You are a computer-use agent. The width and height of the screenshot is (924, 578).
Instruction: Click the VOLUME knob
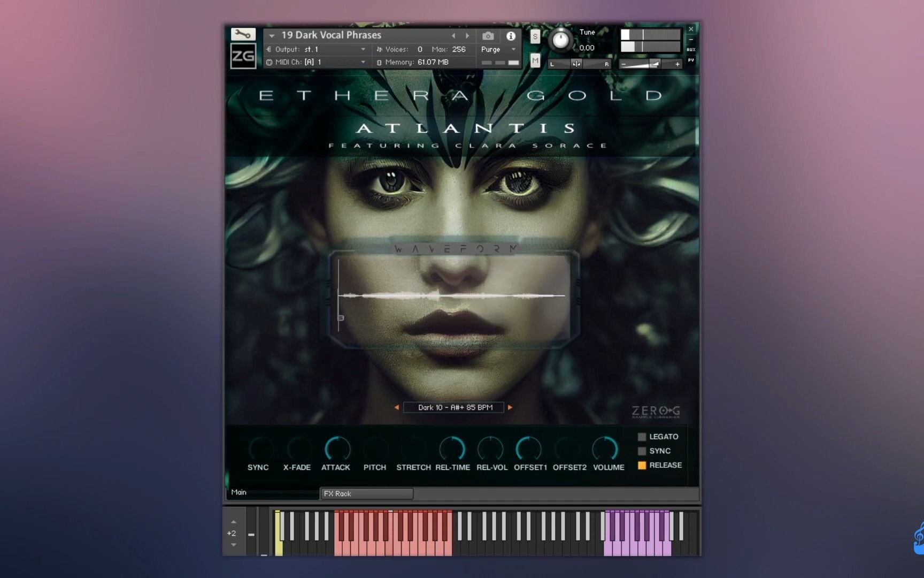(605, 449)
